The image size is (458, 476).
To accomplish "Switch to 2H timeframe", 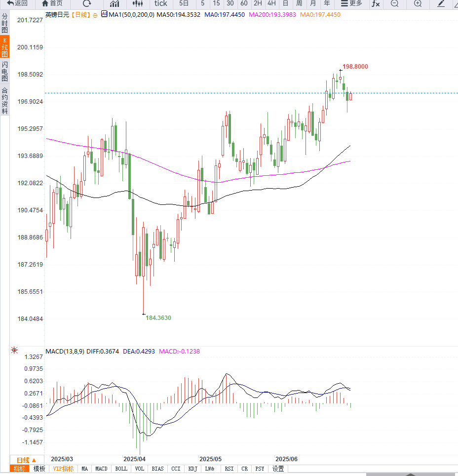I will pos(258,3).
